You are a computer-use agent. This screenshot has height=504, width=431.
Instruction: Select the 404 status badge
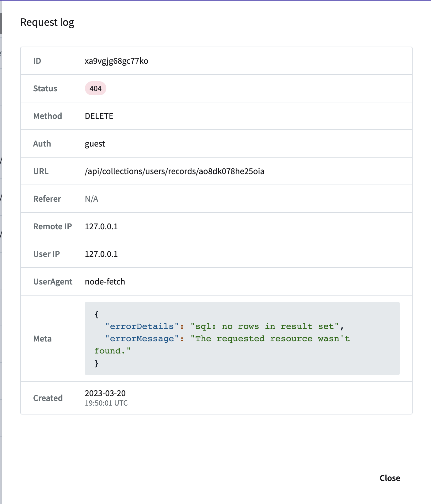96,88
